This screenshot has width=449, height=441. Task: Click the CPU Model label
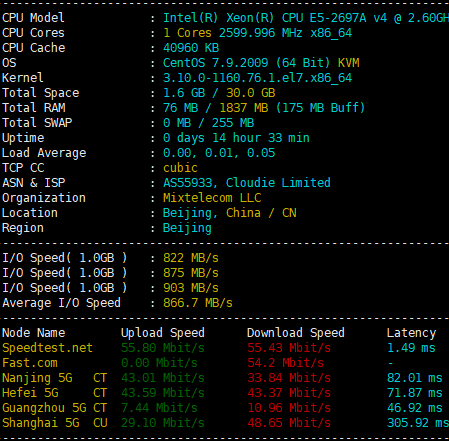33,18
